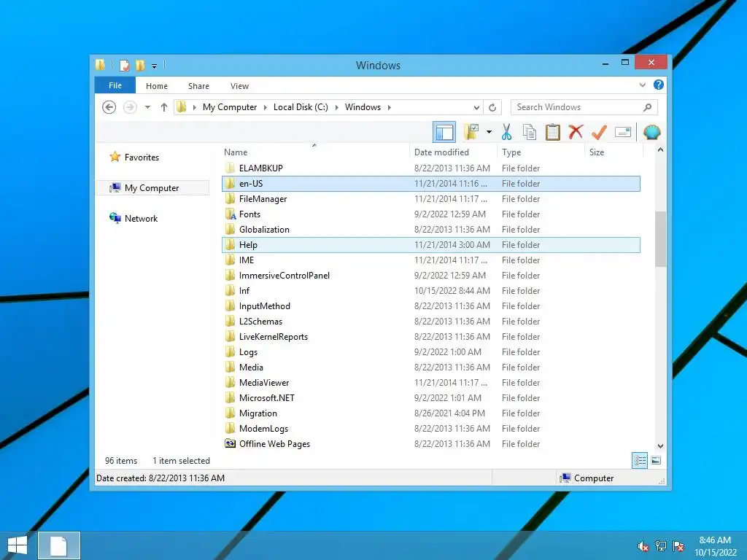
Task: Click the network tray icon
Action: click(661, 546)
